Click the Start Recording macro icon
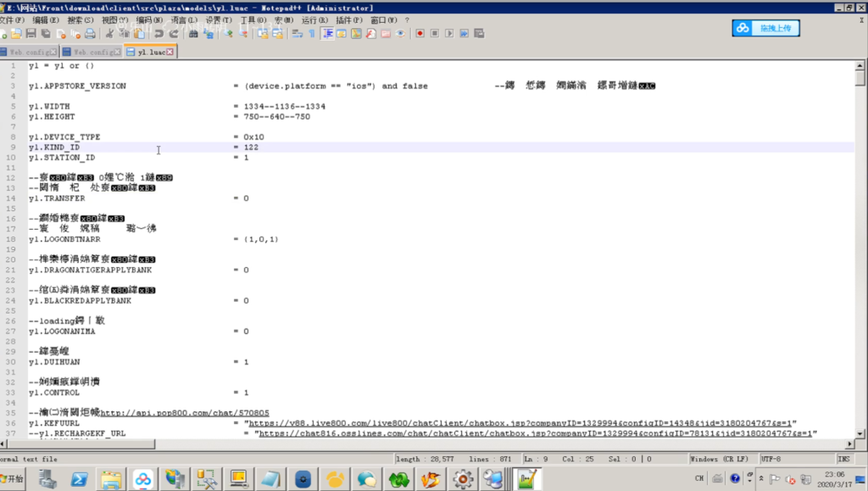 click(x=418, y=34)
